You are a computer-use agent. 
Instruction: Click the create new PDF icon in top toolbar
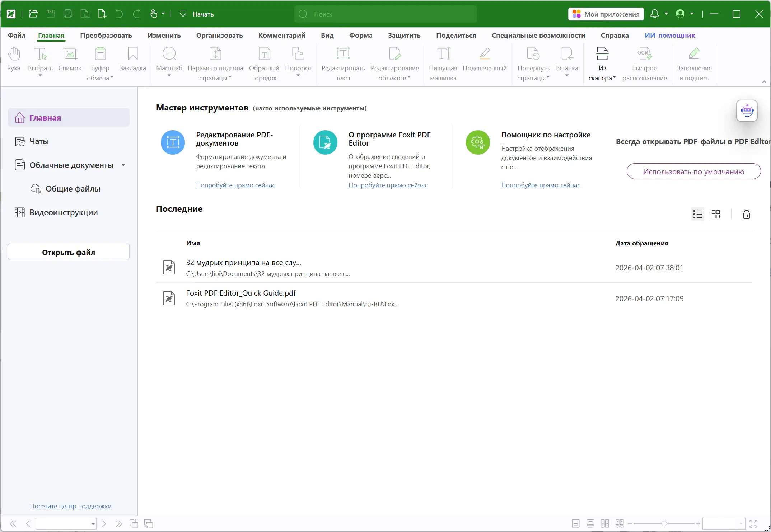click(102, 14)
